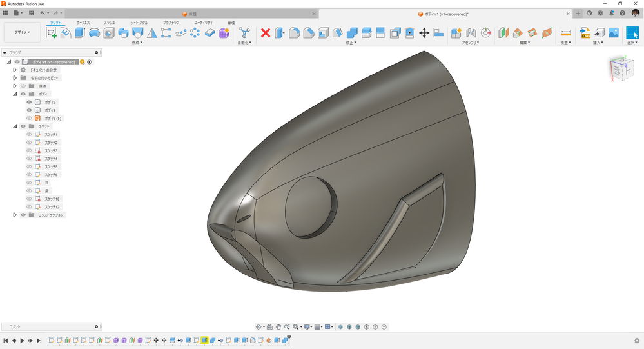Viewport: 644px width, 349px height.
Task: Play the timeline
Action: (x=22, y=341)
